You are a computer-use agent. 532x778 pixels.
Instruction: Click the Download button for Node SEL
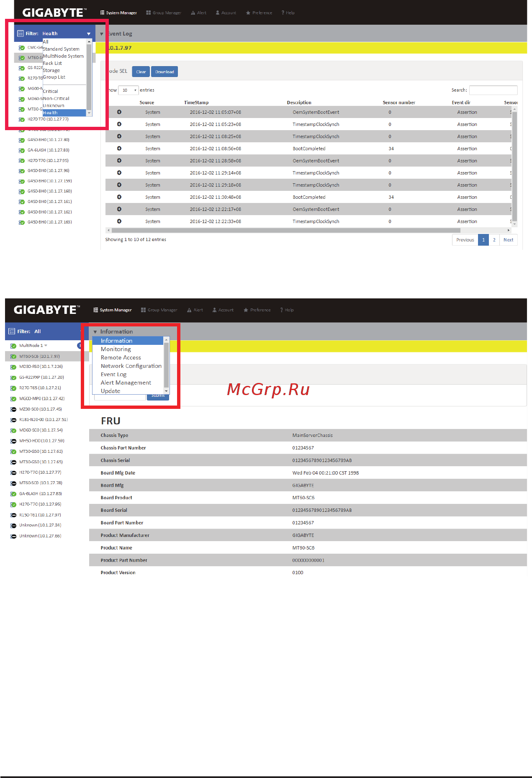pos(164,72)
